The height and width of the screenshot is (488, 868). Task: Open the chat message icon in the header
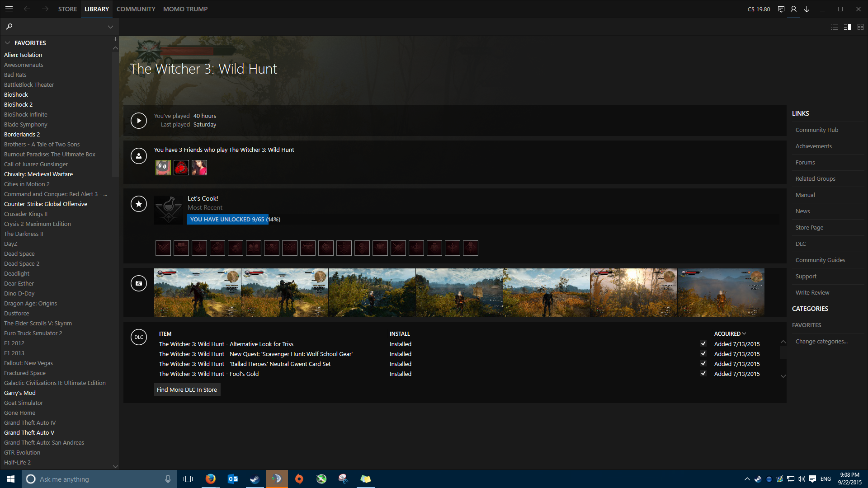point(781,9)
